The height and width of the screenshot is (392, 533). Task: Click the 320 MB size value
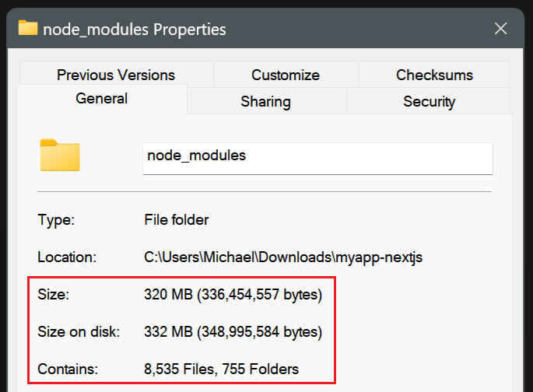[233, 294]
